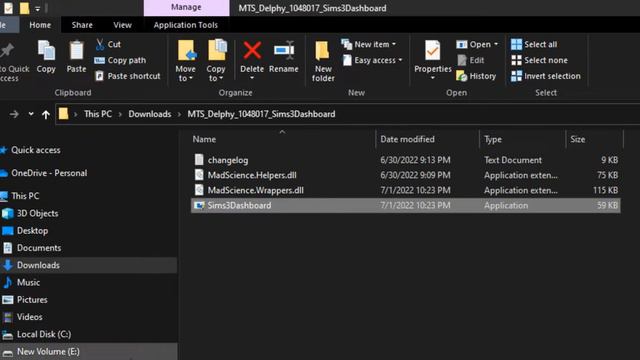Click MTS_Delphy_1048017_Sims3Dashboard breadcrumb
Viewport: 640px width, 360px height.
[x=261, y=114]
